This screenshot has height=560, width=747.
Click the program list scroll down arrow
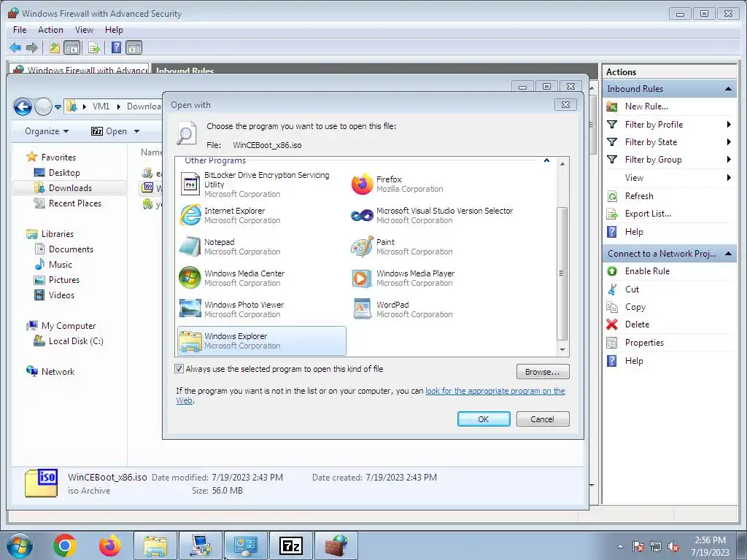click(562, 349)
